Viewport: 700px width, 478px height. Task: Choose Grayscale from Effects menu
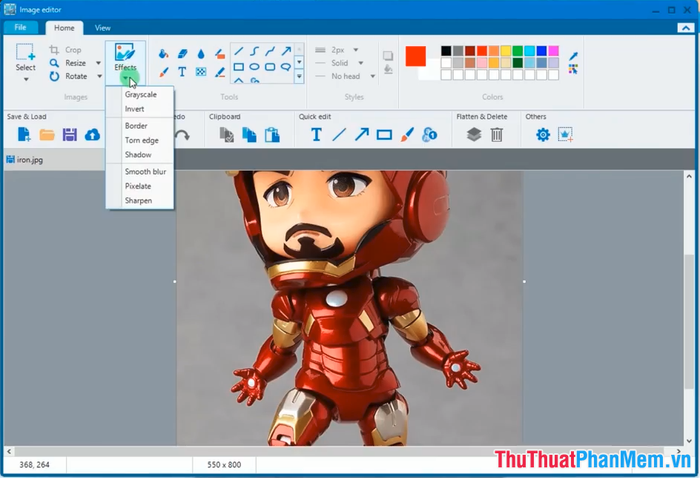(x=141, y=95)
